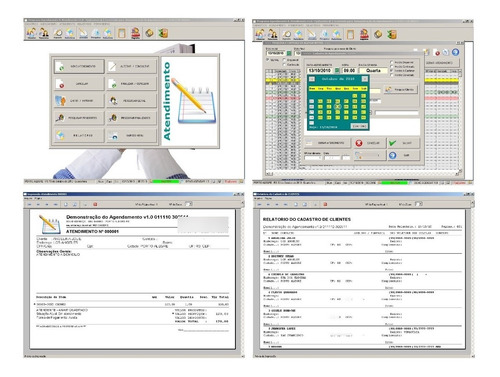Click the red X cancel icon in appointment dialog

pyautogui.click(x=359, y=143)
